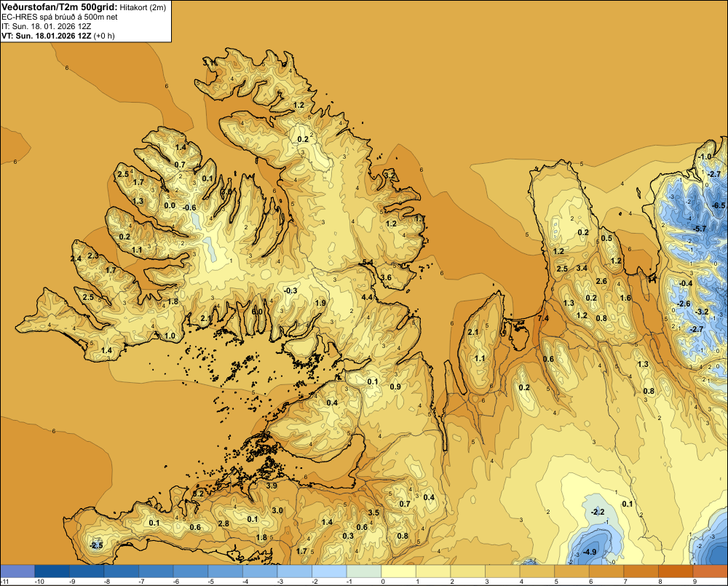Image resolution: width=728 pixels, height=586 pixels.
Task: Click the legend swatch between 8 and 9
Action: (x=676, y=571)
